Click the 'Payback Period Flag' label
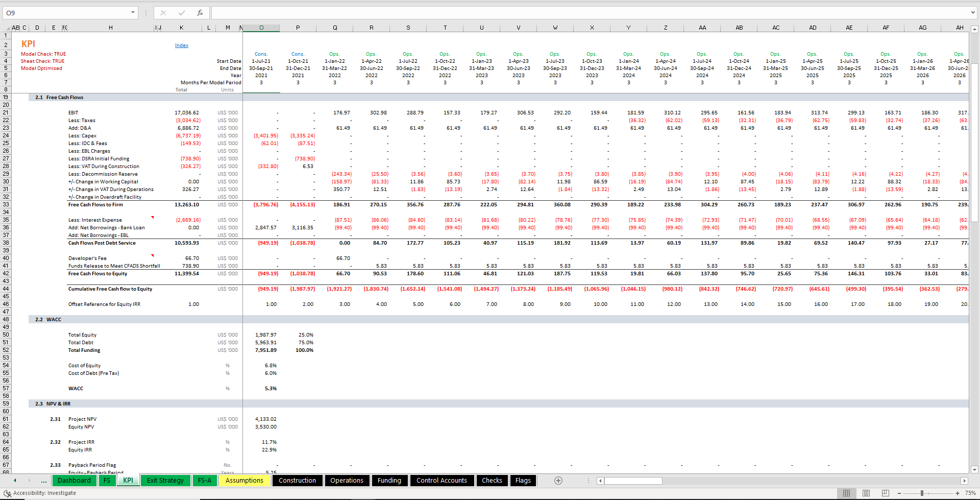The height and width of the screenshot is (500, 980). point(92,465)
